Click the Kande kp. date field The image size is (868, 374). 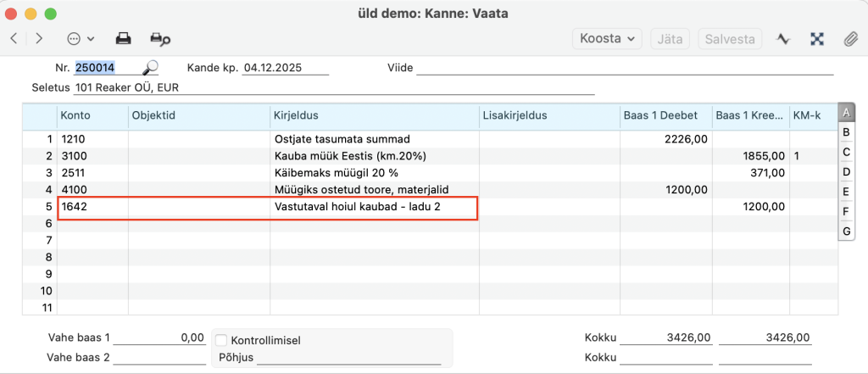[x=285, y=68]
